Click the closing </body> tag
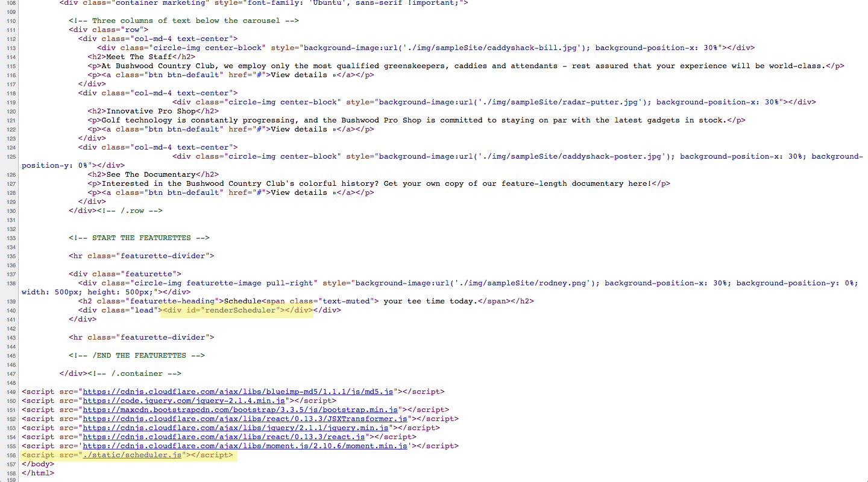Viewport: 868px width, 482px height. (x=38, y=464)
